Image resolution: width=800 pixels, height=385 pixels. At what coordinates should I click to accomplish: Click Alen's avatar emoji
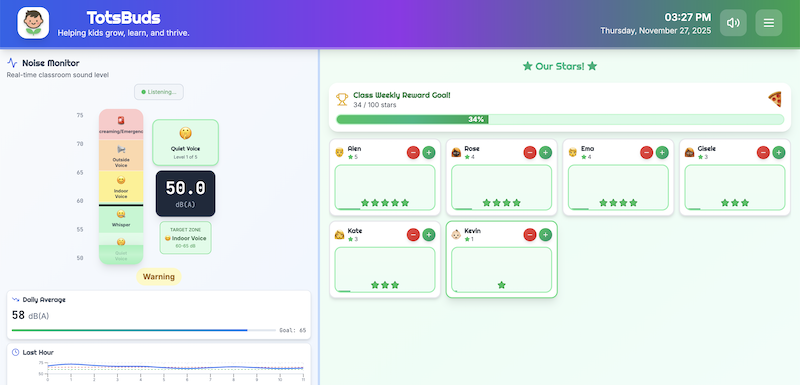[x=339, y=152]
